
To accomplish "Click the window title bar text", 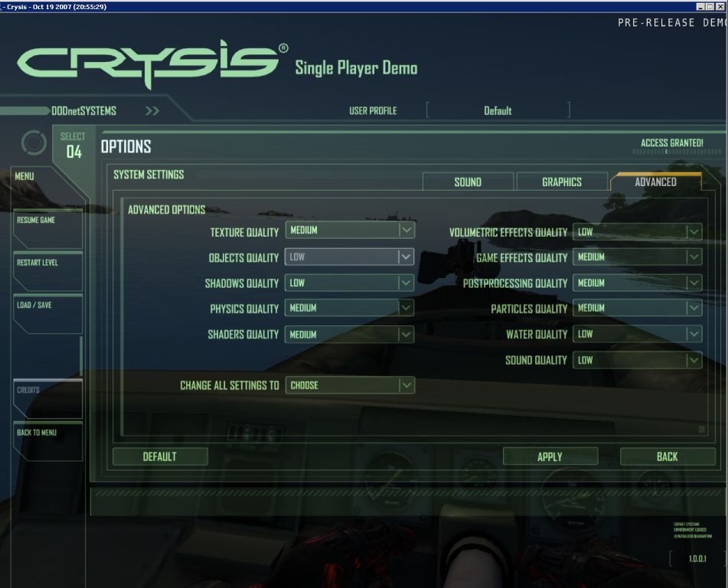I will [57, 6].
